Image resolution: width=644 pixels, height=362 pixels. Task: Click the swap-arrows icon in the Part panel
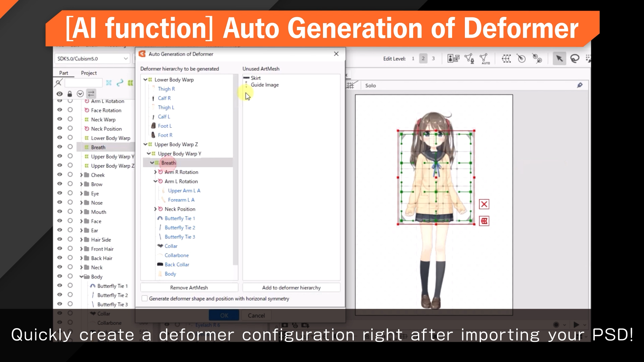(91, 94)
